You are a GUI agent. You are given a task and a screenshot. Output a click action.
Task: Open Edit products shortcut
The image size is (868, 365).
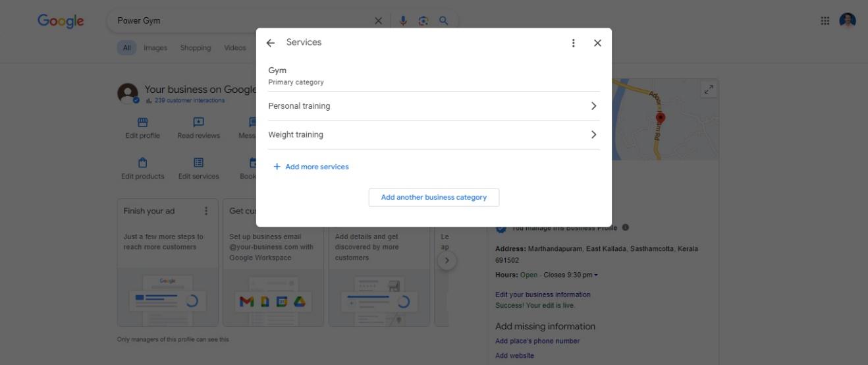(142, 169)
